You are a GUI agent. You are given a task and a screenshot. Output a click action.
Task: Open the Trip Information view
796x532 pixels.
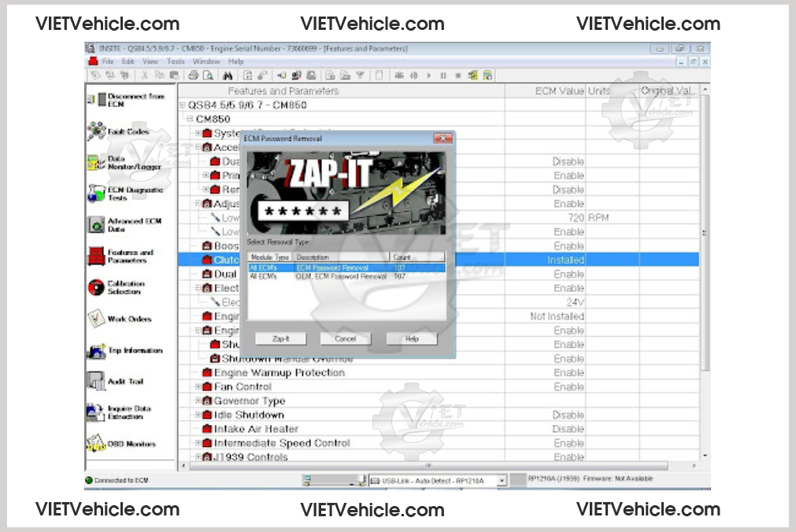pyautogui.click(x=96, y=350)
